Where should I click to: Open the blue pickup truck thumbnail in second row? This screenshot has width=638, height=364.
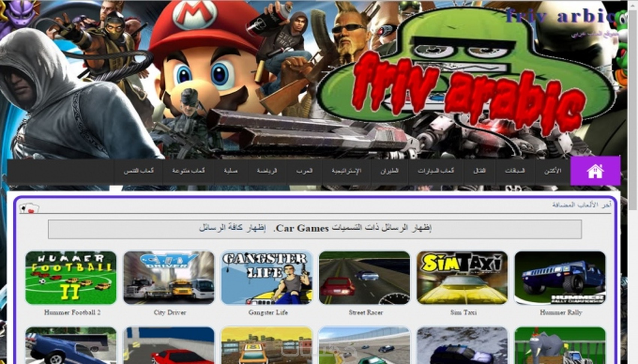pos(71,345)
